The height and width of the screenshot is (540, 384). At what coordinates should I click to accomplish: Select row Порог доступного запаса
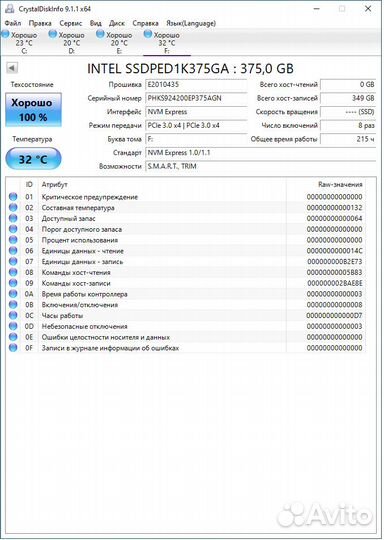click(186, 229)
